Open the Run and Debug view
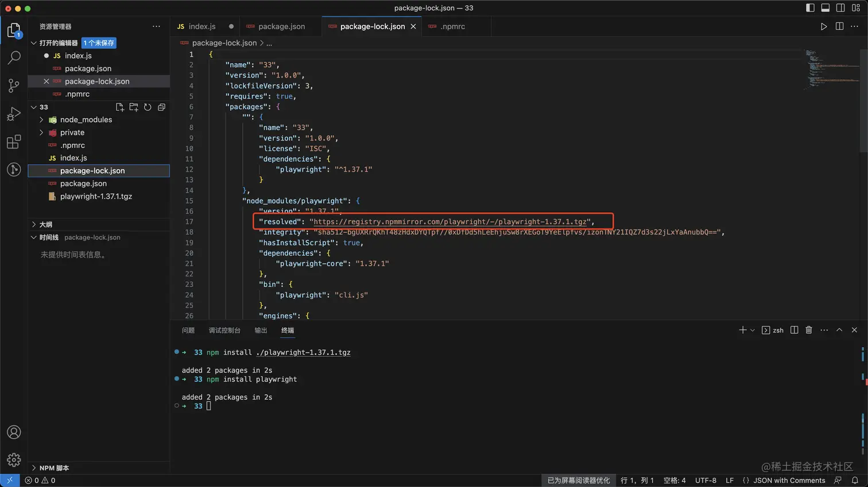Viewport: 868px width, 487px height. [x=14, y=114]
